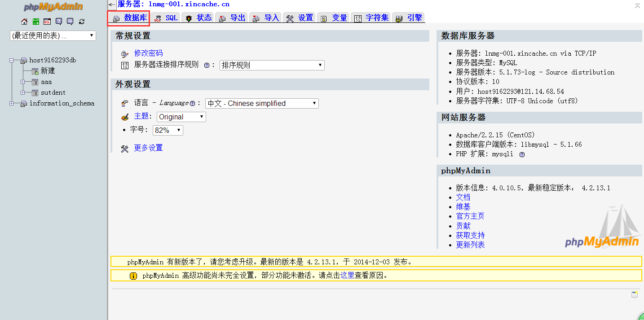Viewport: 644px width, 320px height.
Task: Open the SQL query window icon
Action: pos(47,21)
